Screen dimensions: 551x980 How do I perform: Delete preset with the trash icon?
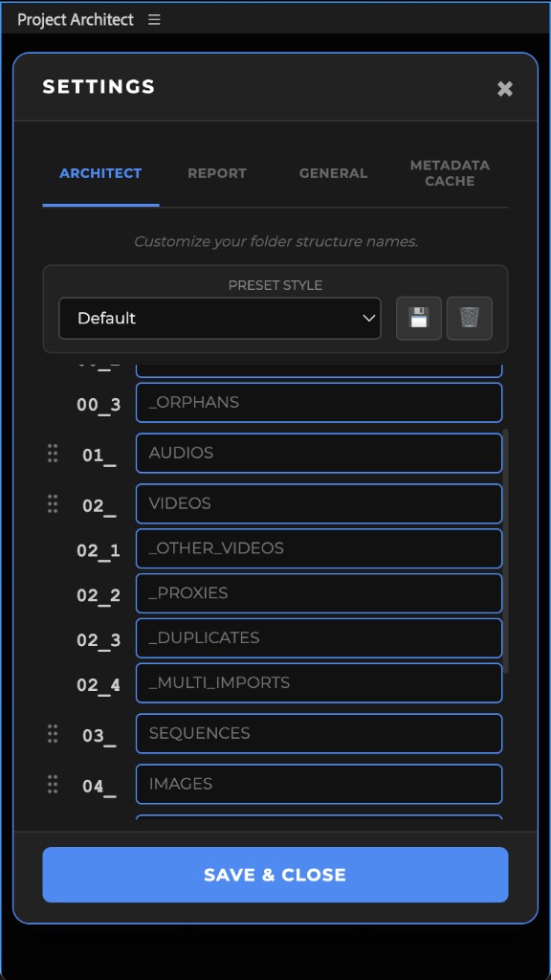click(469, 318)
